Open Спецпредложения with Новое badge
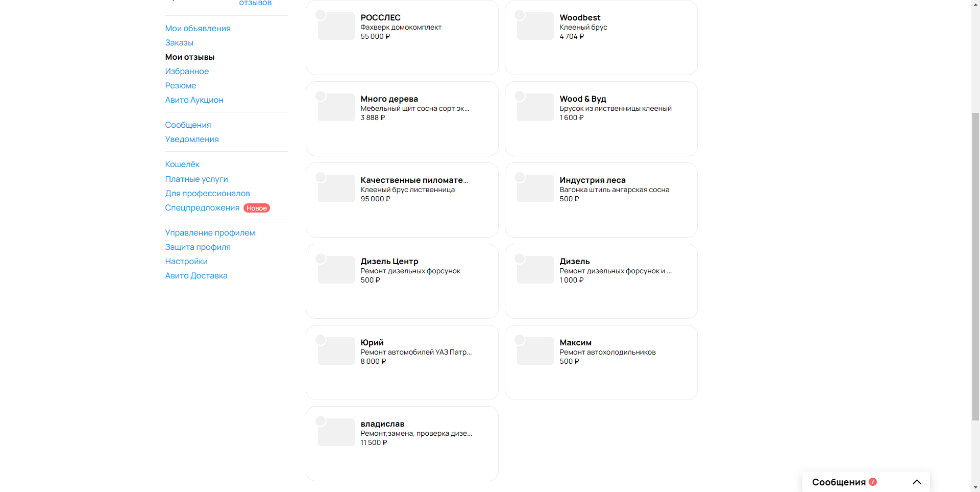Screen dimensions: 980x492 202,207
